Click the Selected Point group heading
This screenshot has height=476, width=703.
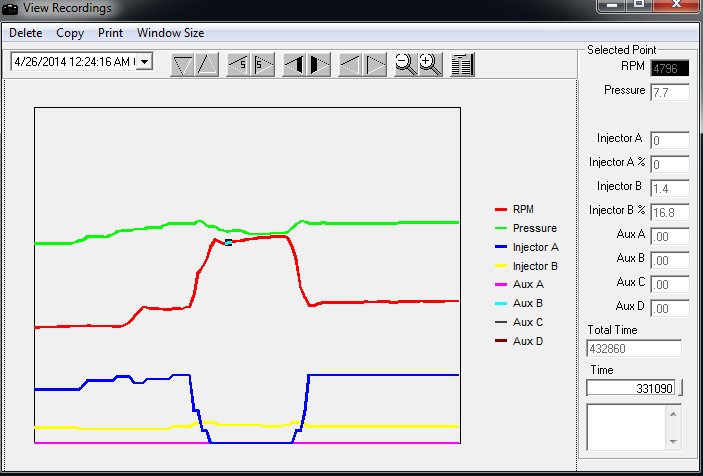point(621,50)
